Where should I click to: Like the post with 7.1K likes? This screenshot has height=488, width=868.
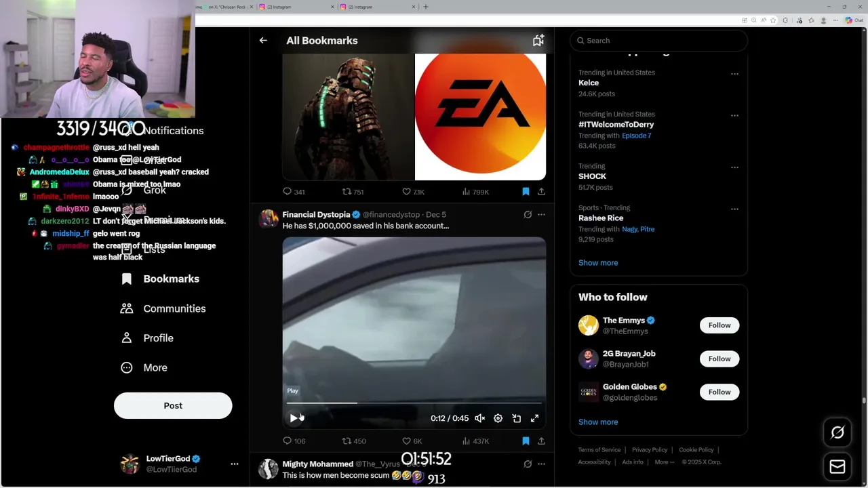point(413,192)
